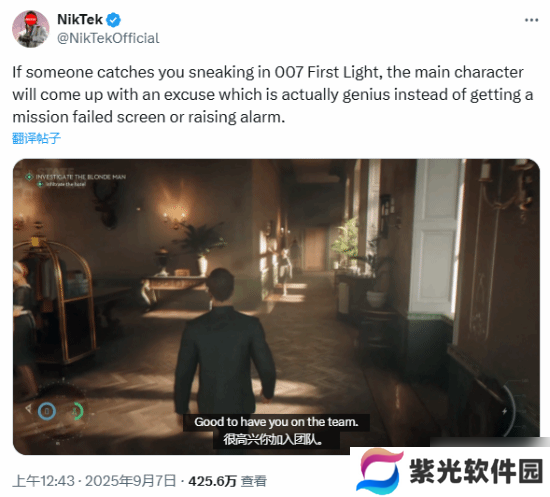Image resolution: width=550 pixels, height=497 pixels.
Task: Click the blue circular gadget icon in game HUD
Action: (47, 411)
